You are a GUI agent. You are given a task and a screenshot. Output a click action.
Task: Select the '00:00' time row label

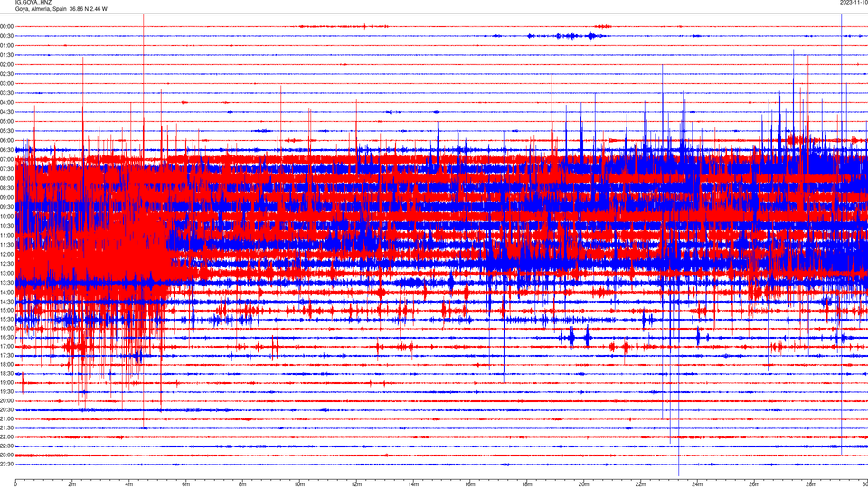6,26
